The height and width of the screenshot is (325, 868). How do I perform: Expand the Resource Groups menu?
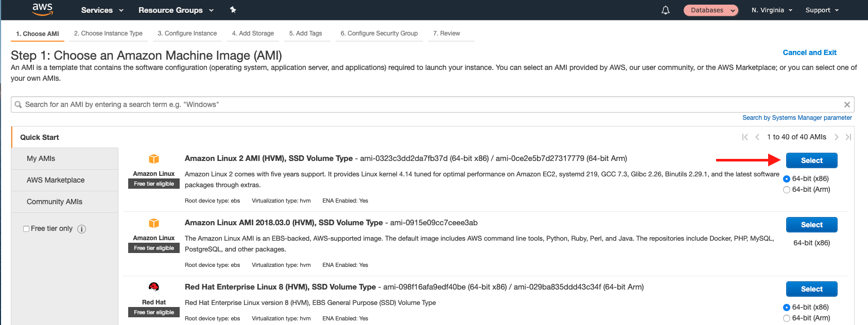[176, 10]
